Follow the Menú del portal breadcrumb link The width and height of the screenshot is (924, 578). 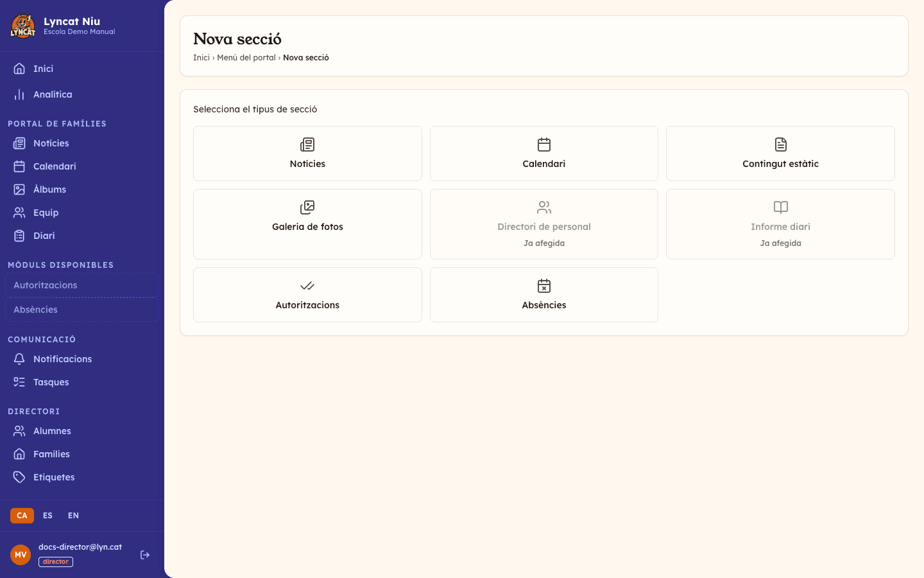point(246,58)
